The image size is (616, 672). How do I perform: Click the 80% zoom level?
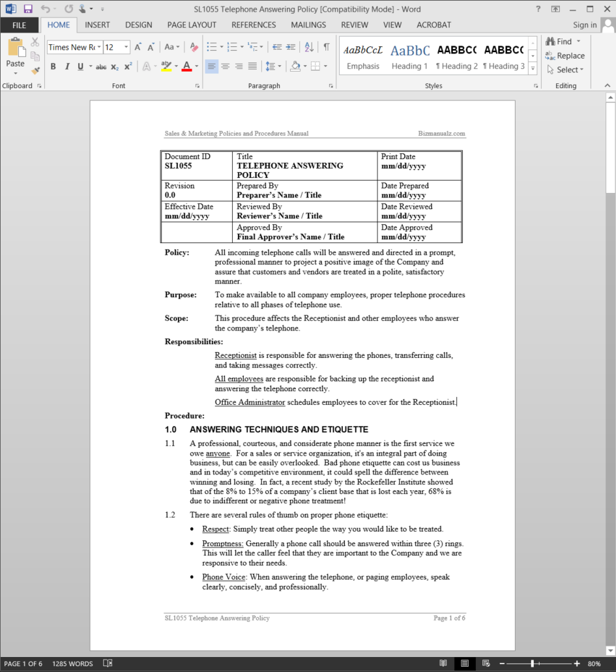[x=594, y=664]
